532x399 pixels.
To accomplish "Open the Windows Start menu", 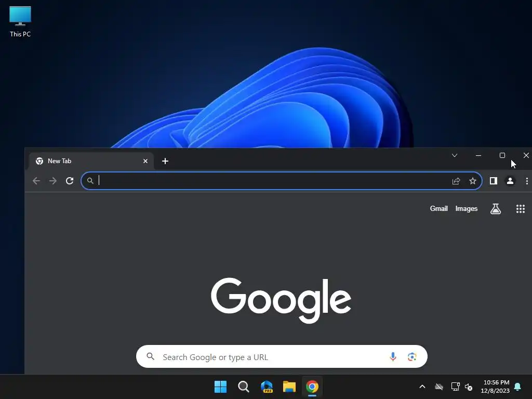I will coord(220,387).
